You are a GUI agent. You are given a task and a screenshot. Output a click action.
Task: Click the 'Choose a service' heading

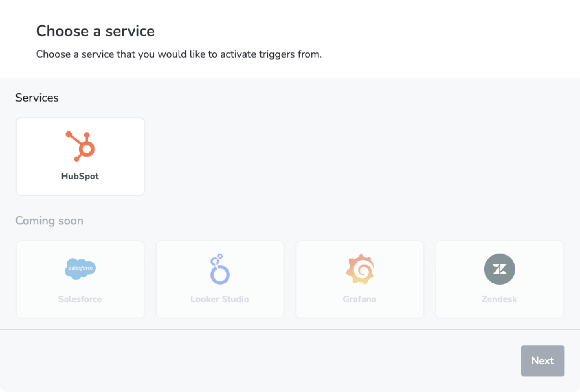[95, 31]
